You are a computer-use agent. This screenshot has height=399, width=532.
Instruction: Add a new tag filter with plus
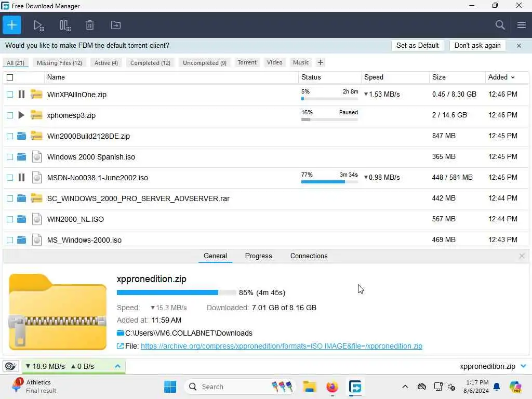pos(320,62)
